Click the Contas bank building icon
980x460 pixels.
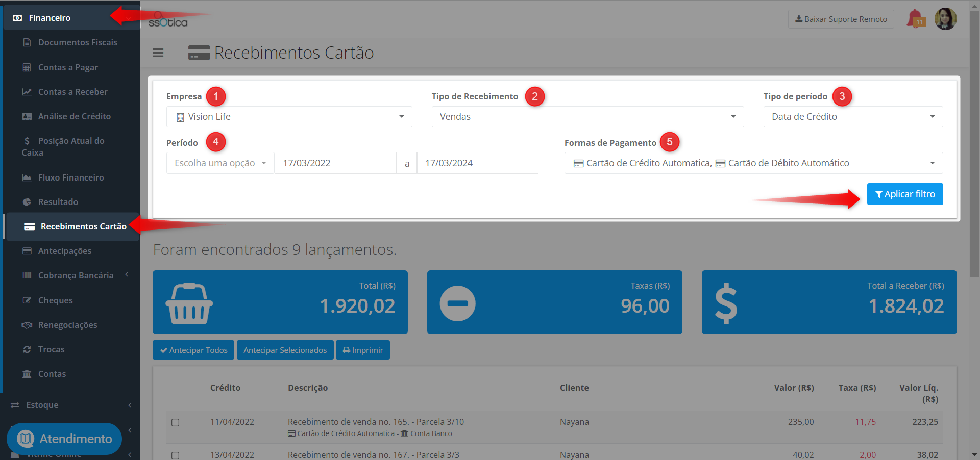[x=27, y=374]
